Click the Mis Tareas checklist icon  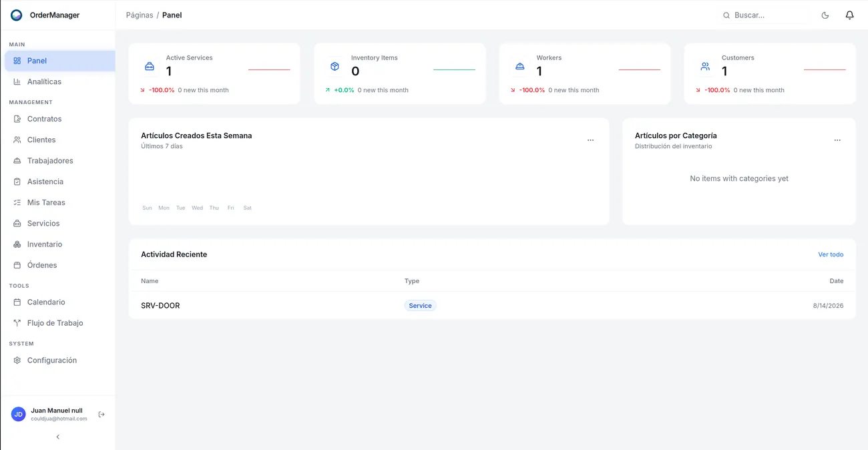coord(17,202)
